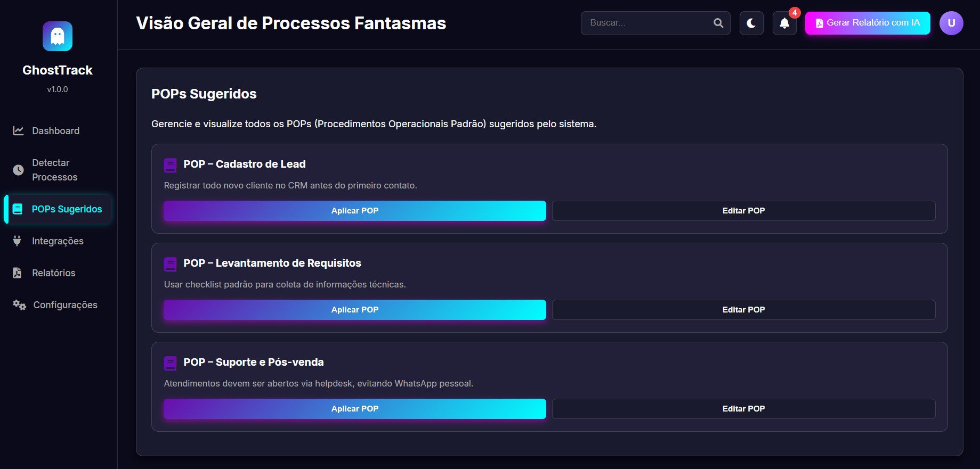
Task: Click the Dashboard chart icon in sidebar
Action: (18, 131)
